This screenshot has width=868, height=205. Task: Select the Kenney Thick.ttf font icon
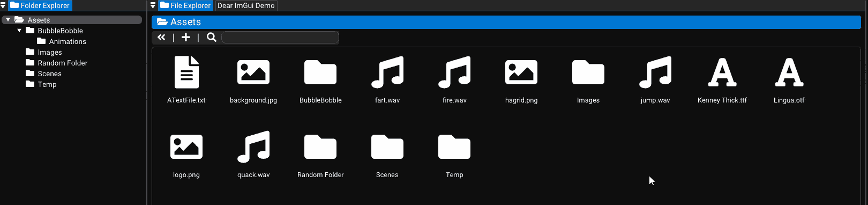pyautogui.click(x=722, y=72)
